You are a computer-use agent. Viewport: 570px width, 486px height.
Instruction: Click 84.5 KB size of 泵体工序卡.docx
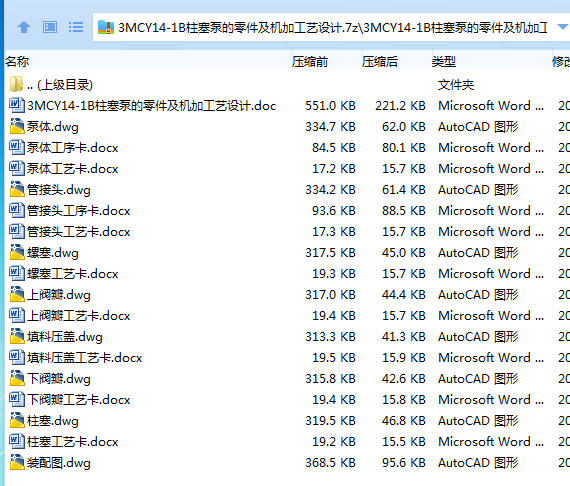[x=334, y=147]
